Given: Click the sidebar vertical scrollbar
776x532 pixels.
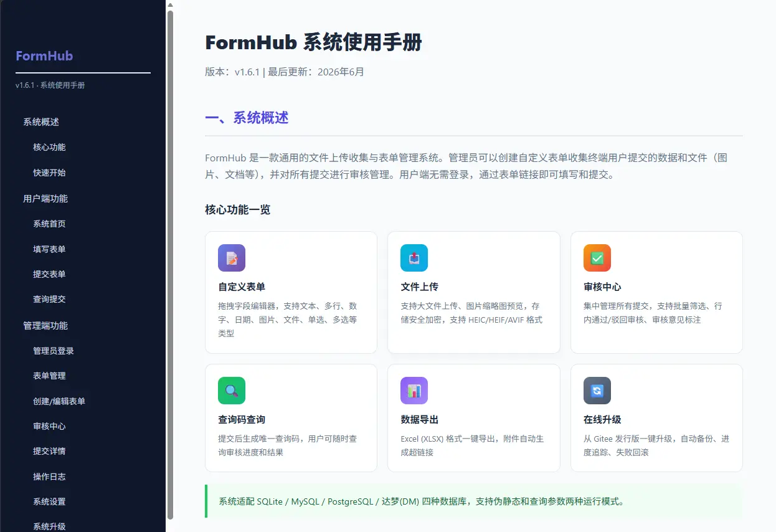Looking at the screenshot, I should click(170, 265).
